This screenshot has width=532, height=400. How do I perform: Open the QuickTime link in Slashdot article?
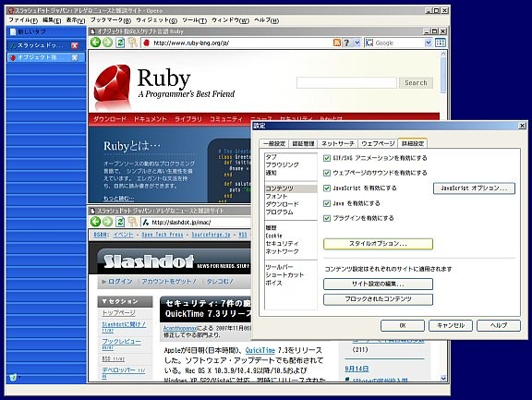click(x=260, y=350)
